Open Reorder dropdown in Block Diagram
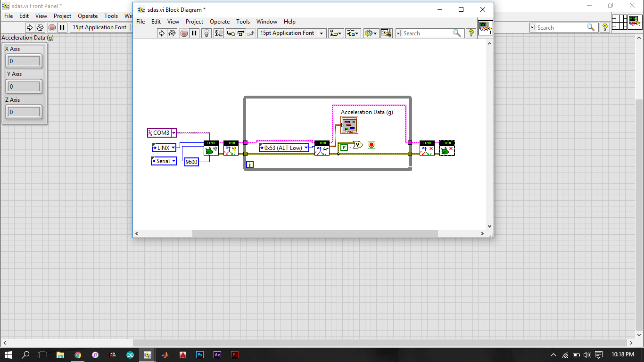The height and width of the screenshot is (362, 644). click(x=371, y=33)
